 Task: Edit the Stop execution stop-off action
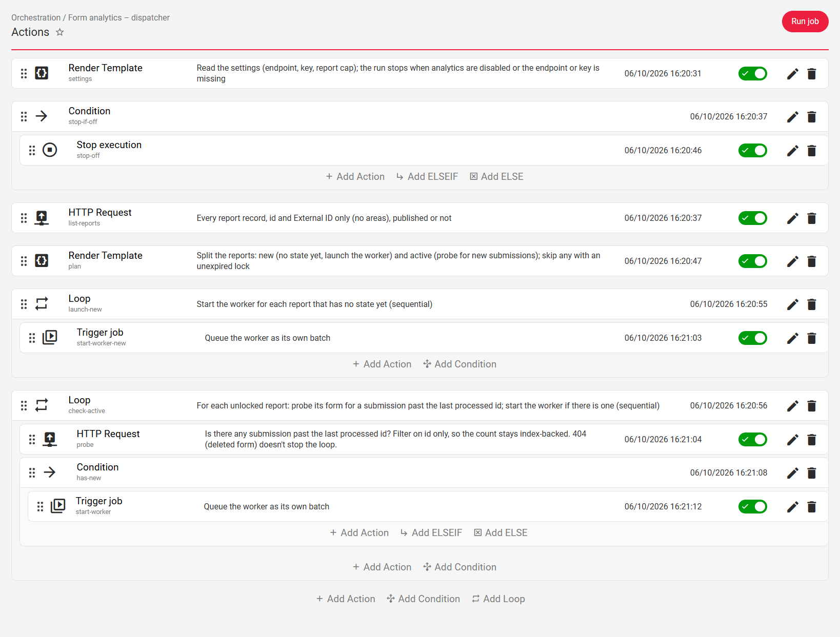coord(792,151)
